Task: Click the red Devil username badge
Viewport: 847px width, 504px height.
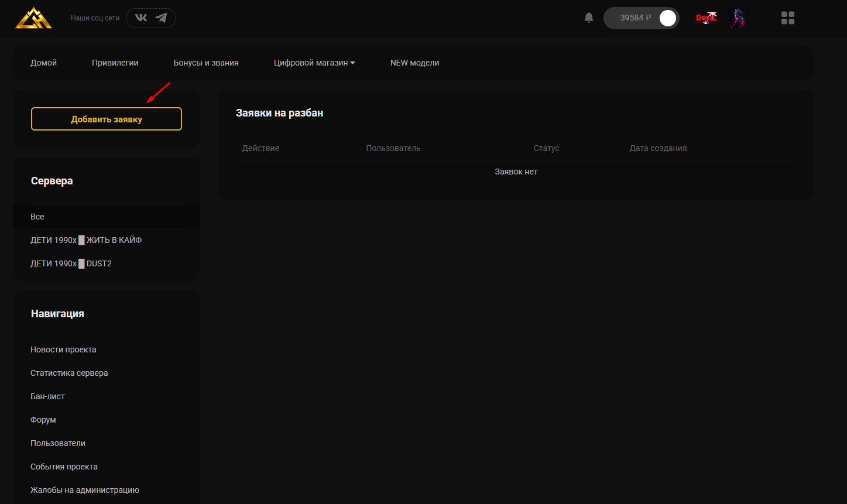Action: 707,18
